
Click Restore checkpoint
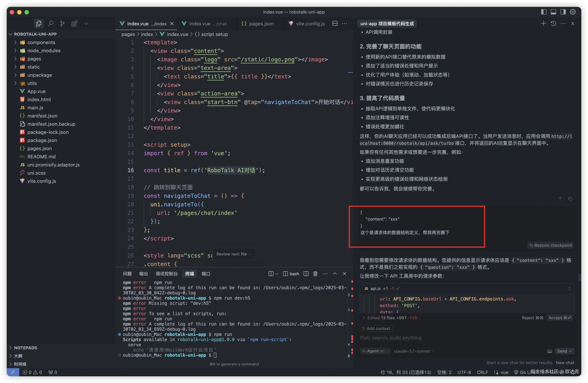point(551,245)
